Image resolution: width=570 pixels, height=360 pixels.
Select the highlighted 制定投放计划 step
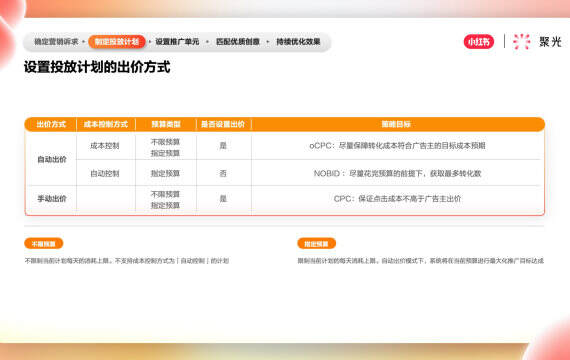(x=117, y=42)
